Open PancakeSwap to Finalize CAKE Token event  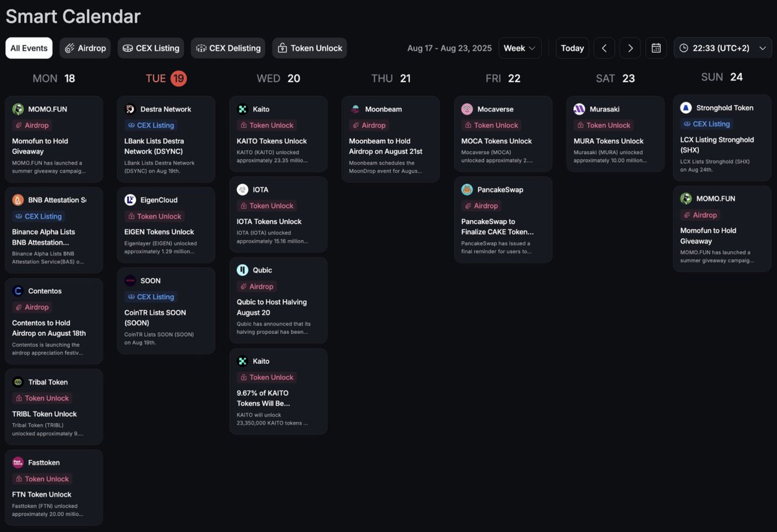click(503, 220)
